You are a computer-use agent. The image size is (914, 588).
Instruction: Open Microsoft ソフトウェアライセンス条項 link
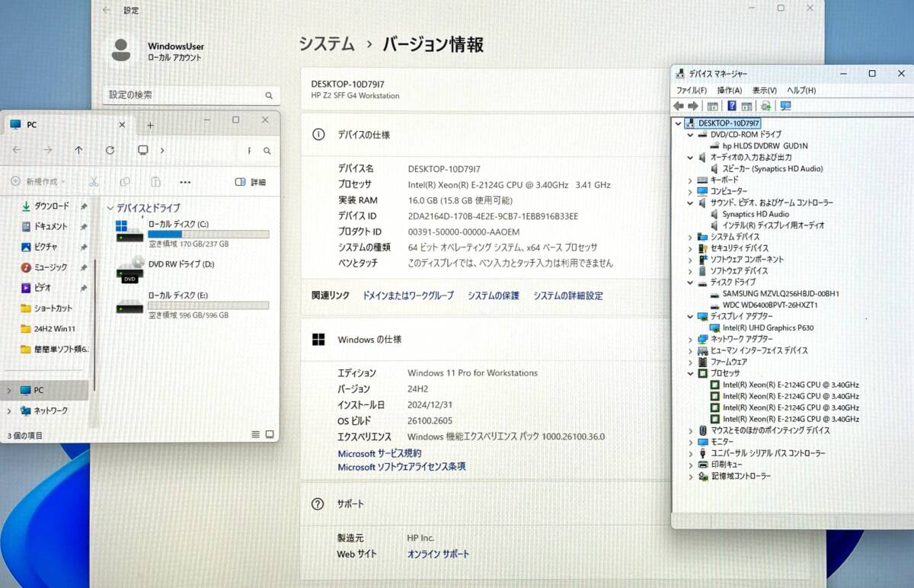(x=401, y=467)
